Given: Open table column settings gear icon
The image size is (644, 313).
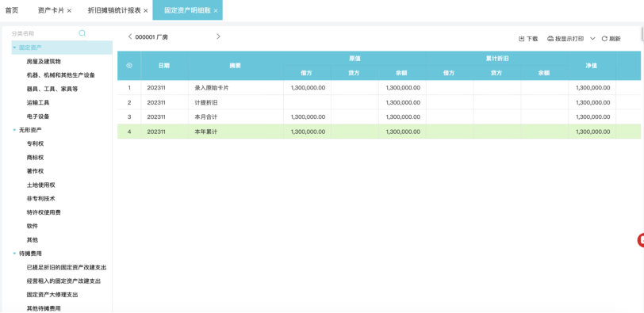Looking at the screenshot, I should pyautogui.click(x=129, y=66).
